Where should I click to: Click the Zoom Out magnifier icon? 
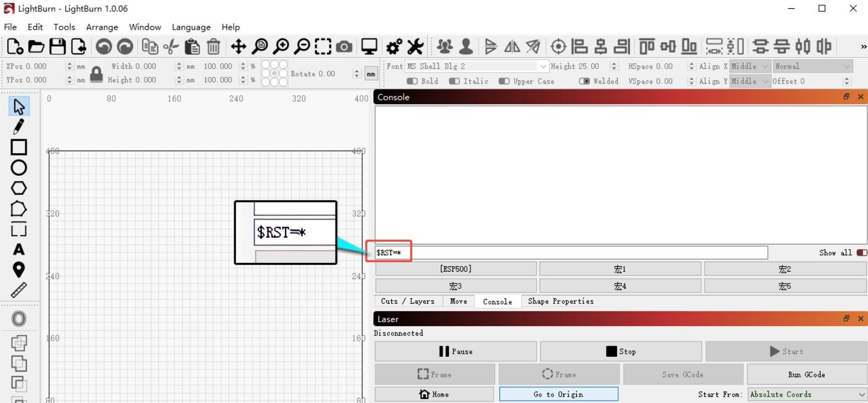pos(302,46)
